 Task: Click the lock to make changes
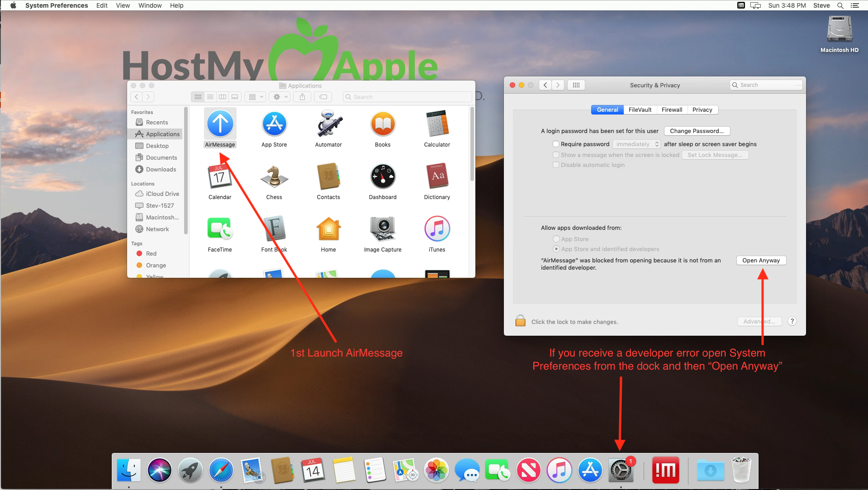point(521,321)
